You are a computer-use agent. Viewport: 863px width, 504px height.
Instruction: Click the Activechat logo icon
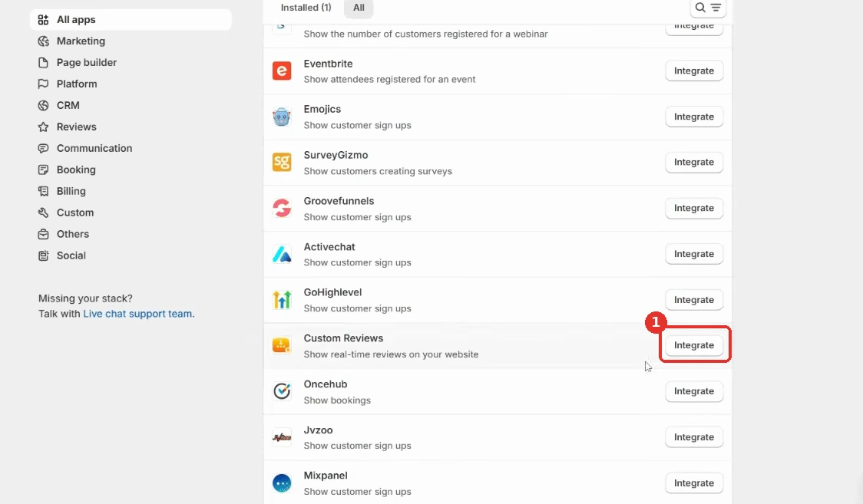tap(282, 254)
